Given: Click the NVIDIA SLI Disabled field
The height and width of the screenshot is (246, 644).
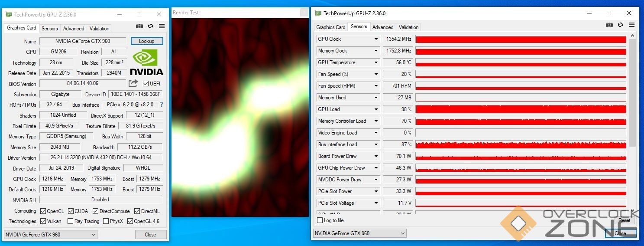Looking at the screenshot, I should point(100,200).
